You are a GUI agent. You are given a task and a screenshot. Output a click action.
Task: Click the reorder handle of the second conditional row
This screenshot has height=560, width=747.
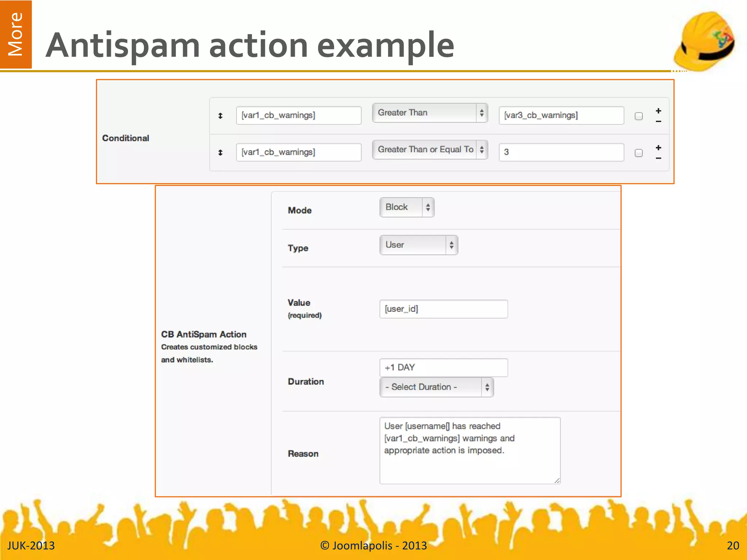coord(220,153)
